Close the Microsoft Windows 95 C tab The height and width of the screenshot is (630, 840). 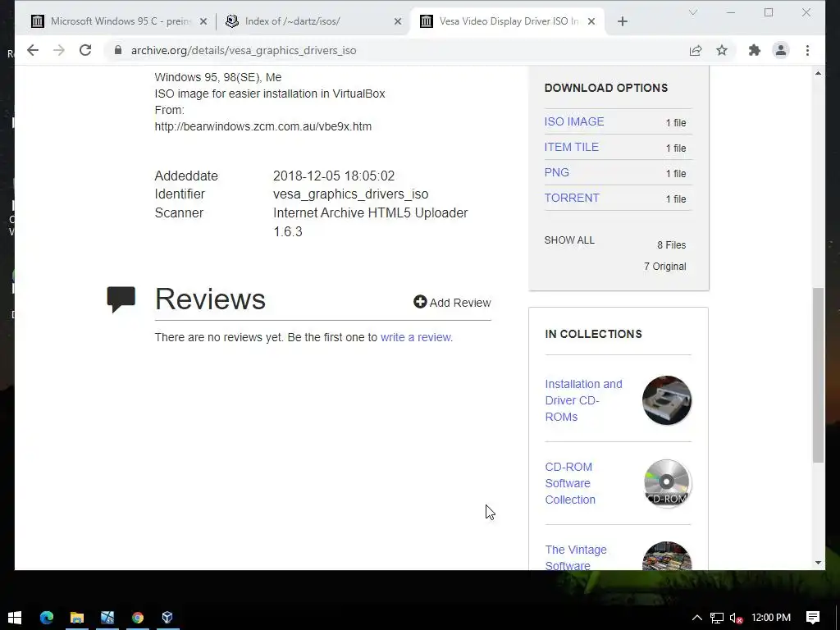[x=203, y=21]
